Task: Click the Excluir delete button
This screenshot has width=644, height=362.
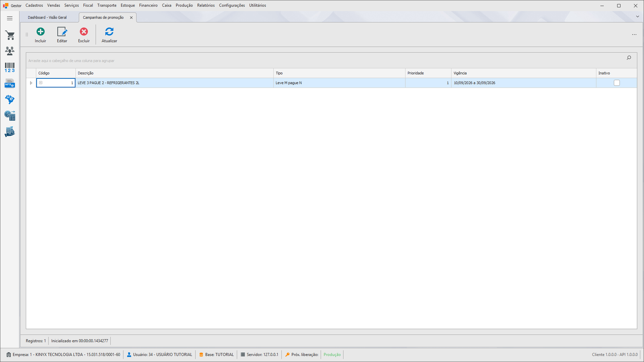Action: [84, 35]
